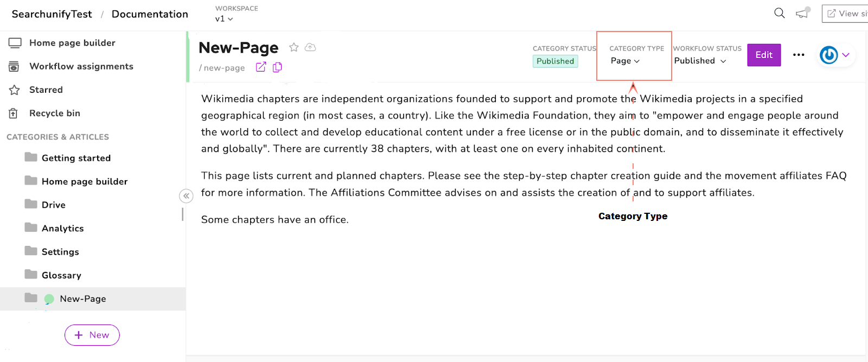Viewport: 868px width, 362px height.
Task: Click the user profile avatar
Action: point(829,55)
